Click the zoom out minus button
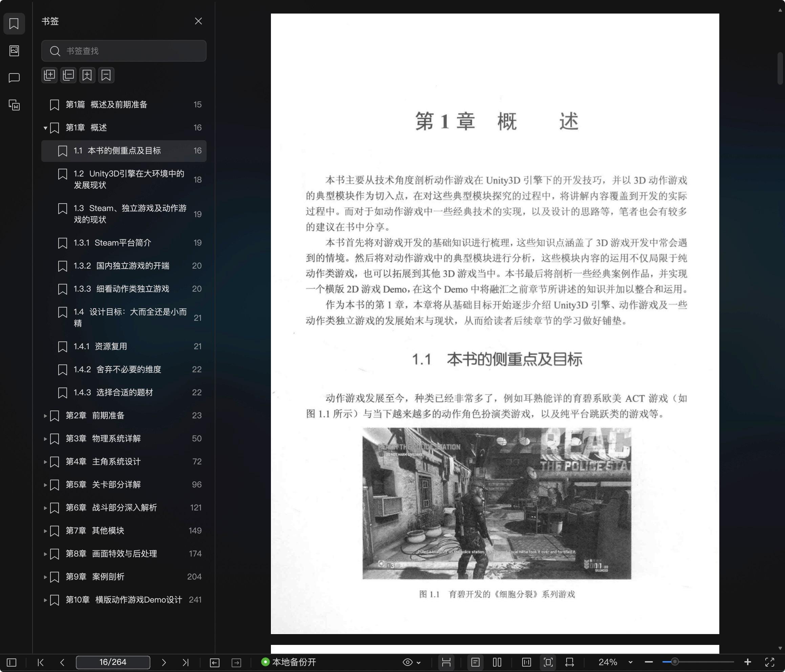Image resolution: width=785 pixels, height=672 pixels. 649,662
